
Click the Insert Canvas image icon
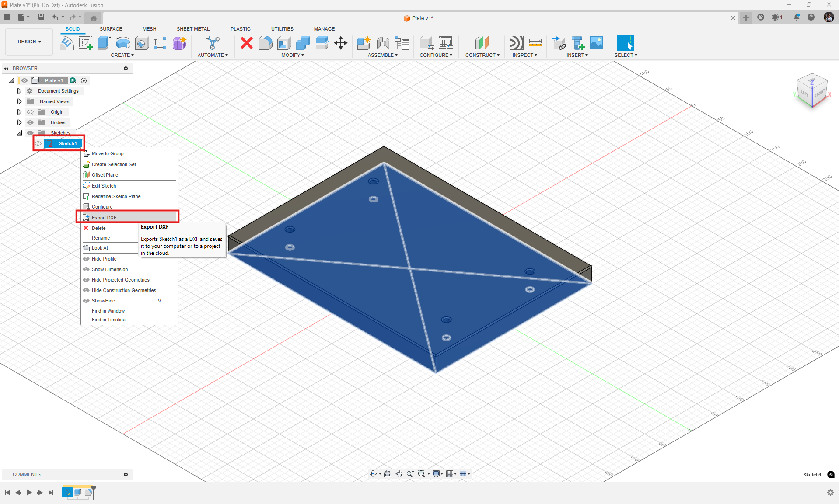point(597,43)
